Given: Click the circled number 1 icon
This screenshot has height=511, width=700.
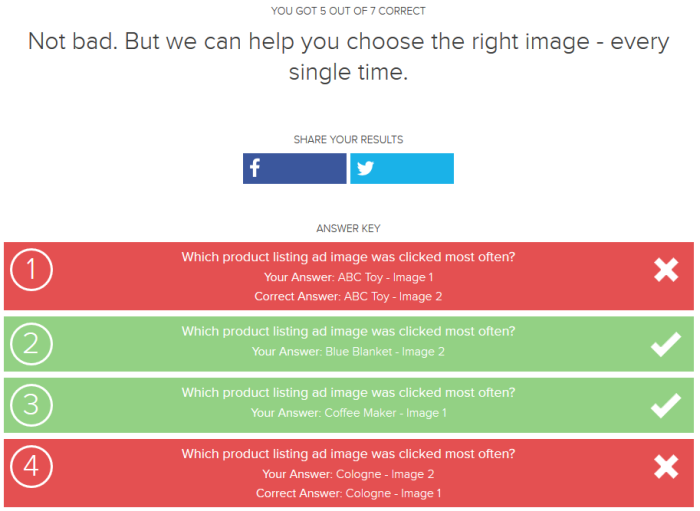Looking at the screenshot, I should click(x=31, y=270).
